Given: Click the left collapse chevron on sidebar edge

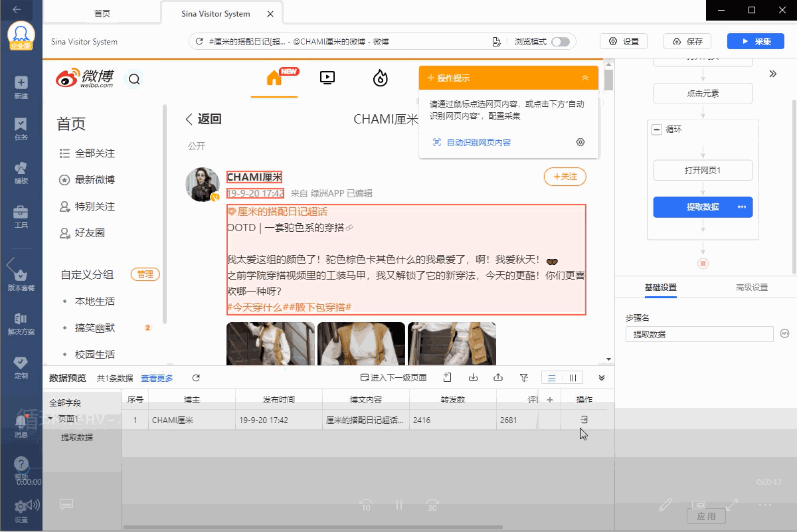Looking at the screenshot, I should 9,266.
